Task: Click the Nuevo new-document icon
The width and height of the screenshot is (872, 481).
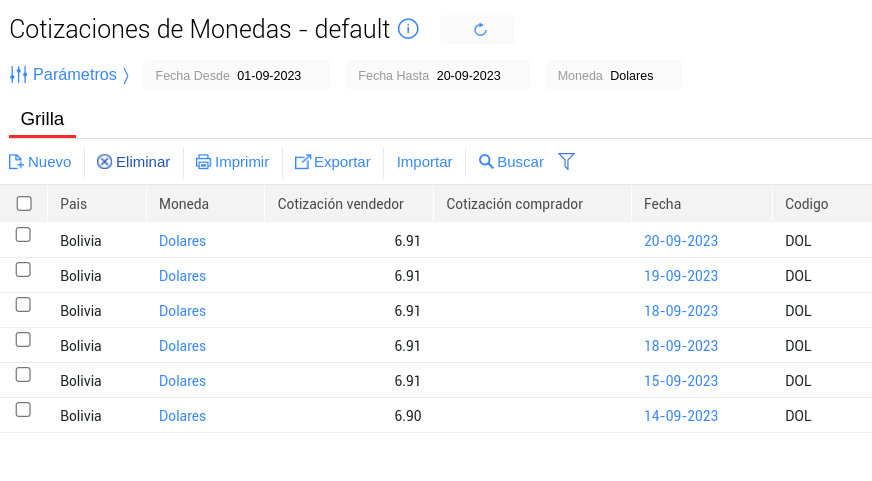Action: click(x=16, y=162)
